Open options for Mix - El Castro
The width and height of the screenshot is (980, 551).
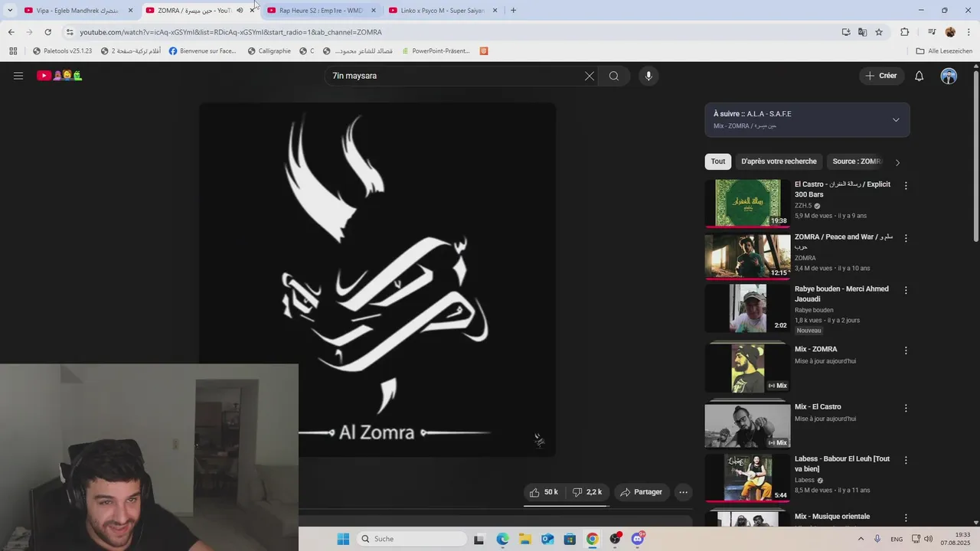point(906,408)
